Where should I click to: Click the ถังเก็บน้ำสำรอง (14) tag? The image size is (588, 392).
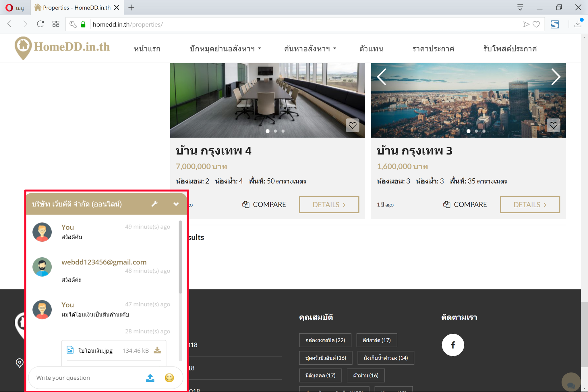click(x=386, y=358)
